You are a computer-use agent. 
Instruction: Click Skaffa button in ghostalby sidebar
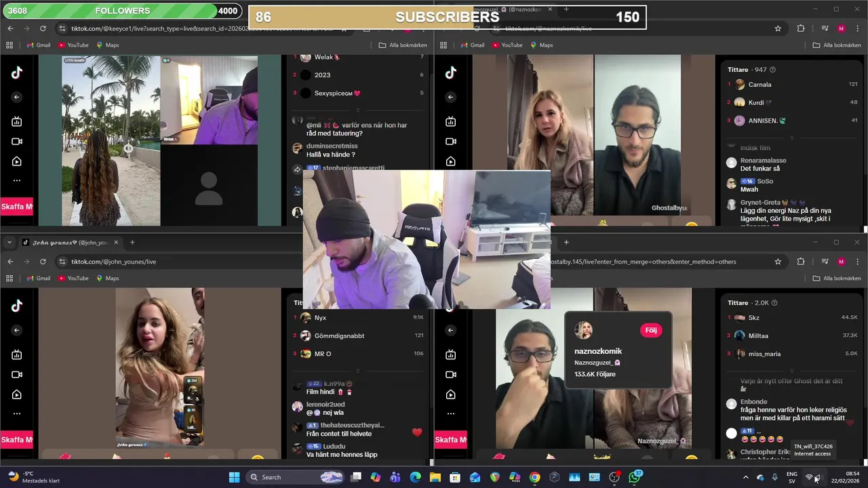(x=450, y=440)
